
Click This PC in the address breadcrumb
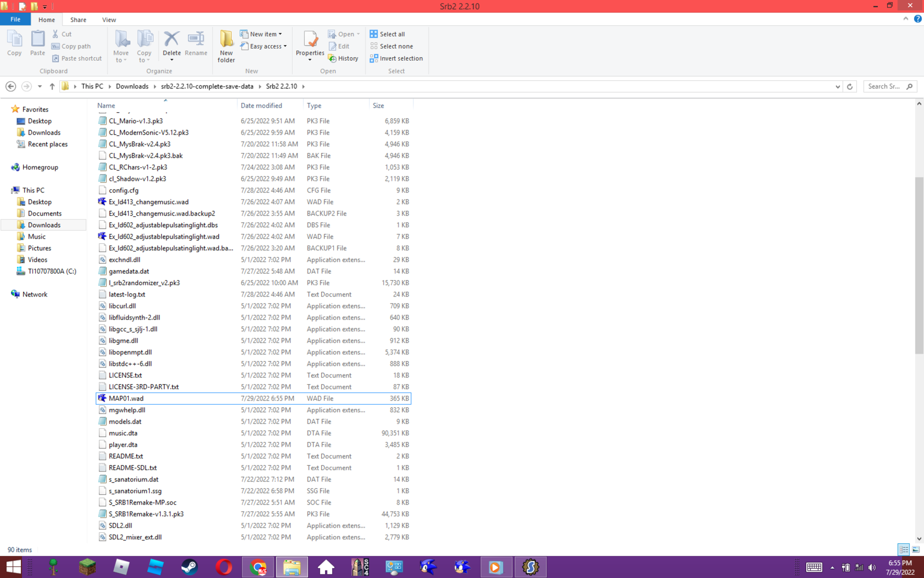(92, 86)
